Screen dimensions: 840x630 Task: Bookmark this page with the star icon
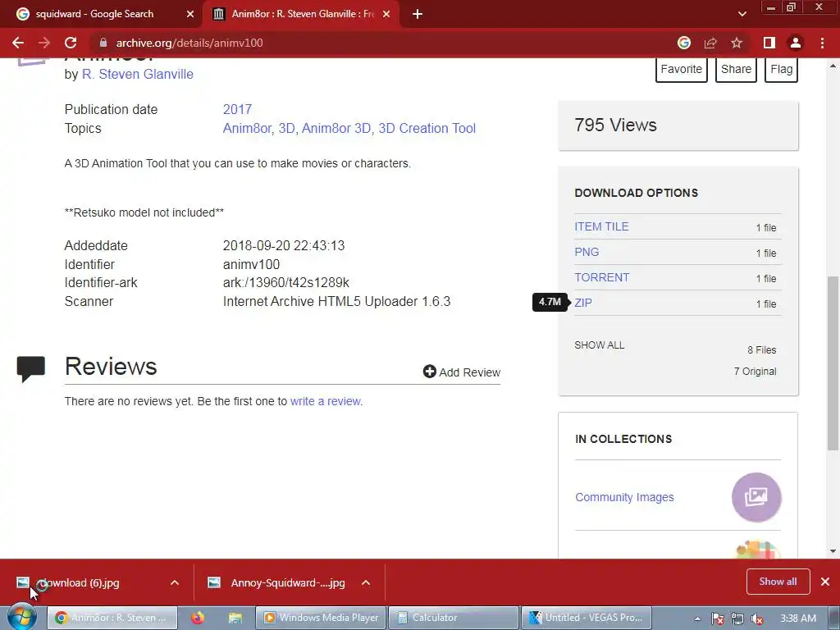click(737, 43)
